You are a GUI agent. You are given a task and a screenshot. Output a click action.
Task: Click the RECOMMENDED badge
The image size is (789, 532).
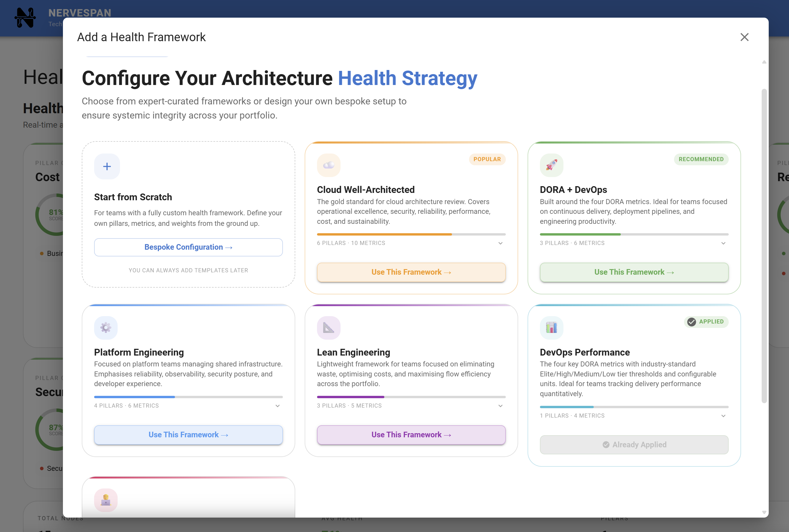[701, 159]
